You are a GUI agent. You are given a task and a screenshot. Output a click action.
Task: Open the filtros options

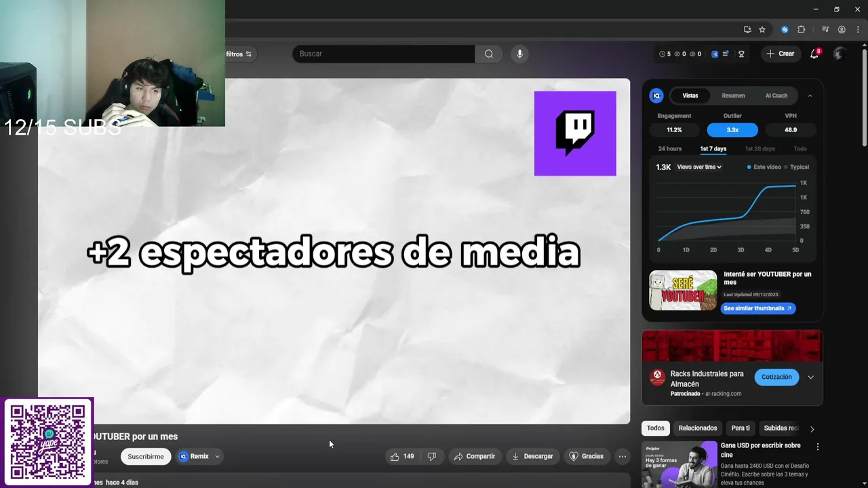click(x=239, y=54)
